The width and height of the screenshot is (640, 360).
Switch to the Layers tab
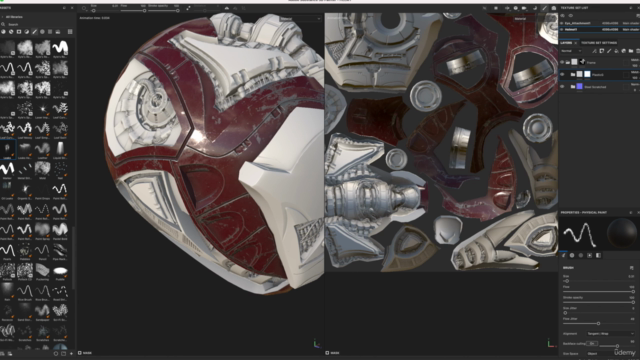tap(566, 42)
